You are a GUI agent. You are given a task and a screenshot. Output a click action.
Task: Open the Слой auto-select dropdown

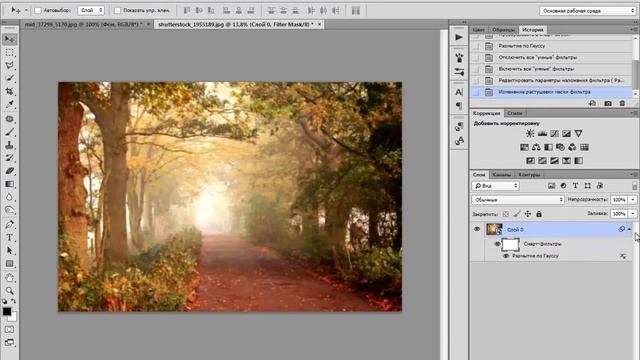(91, 10)
